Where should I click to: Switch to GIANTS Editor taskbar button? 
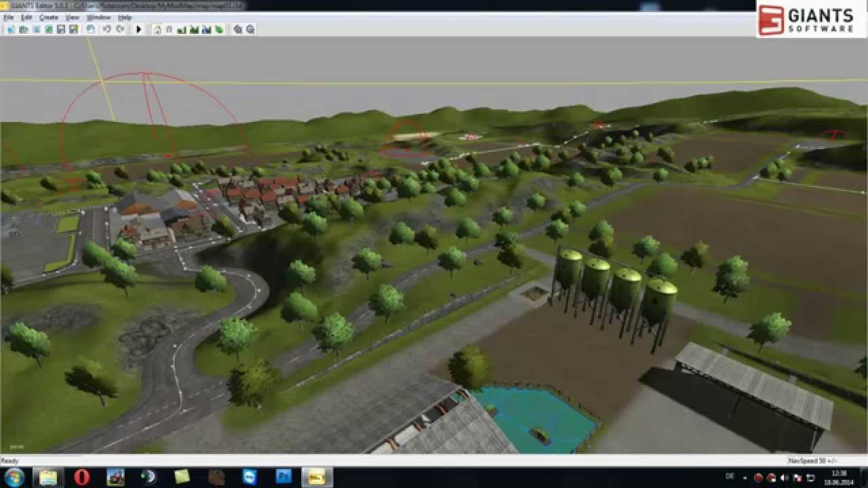coord(317,477)
